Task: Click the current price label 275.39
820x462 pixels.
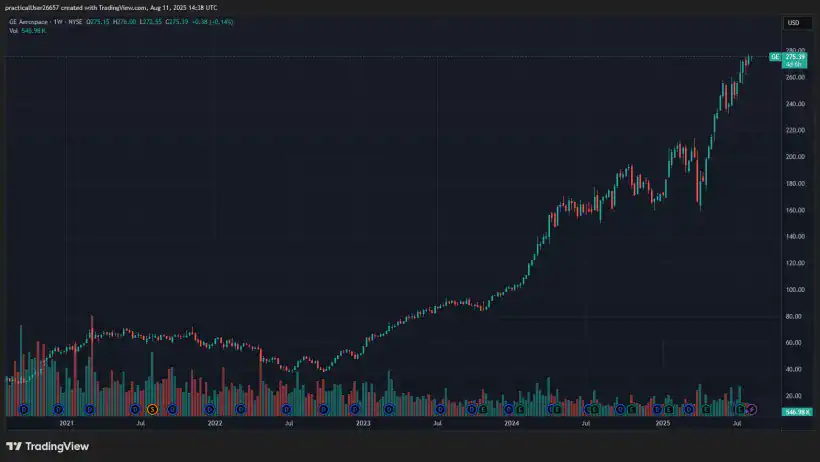Action: point(796,56)
